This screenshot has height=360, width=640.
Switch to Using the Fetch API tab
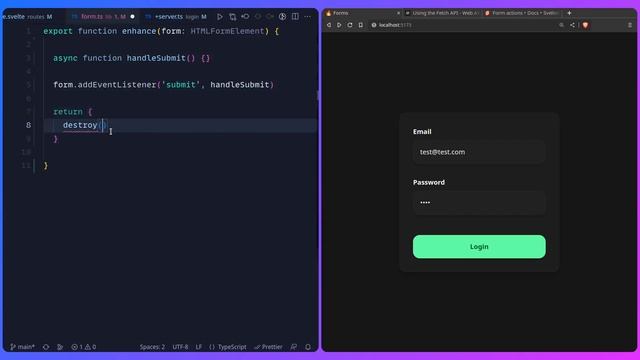442,13
